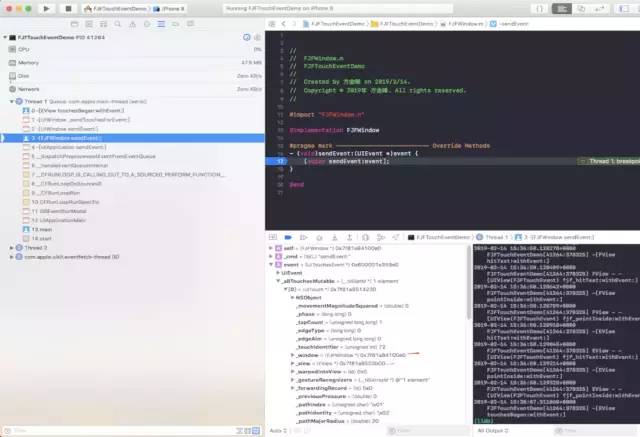Select frame 0 touchesBegan:withEvent:
640x437 pixels.
132,111
